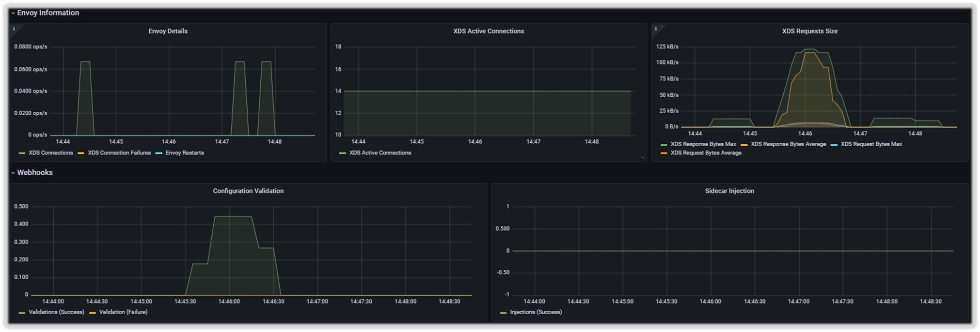
Task: Show info tooltip icon on XDS Requests Size panel
Action: tap(655, 29)
